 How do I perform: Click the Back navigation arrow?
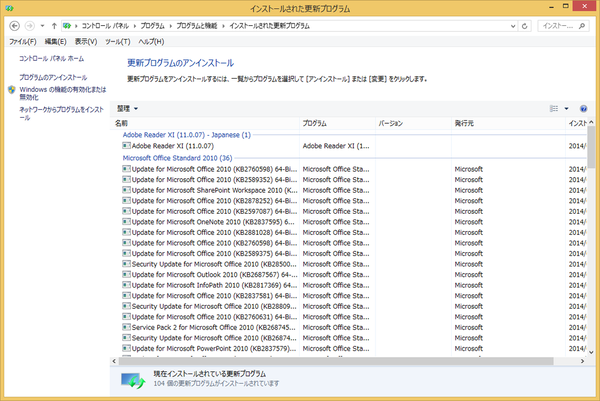coord(15,26)
